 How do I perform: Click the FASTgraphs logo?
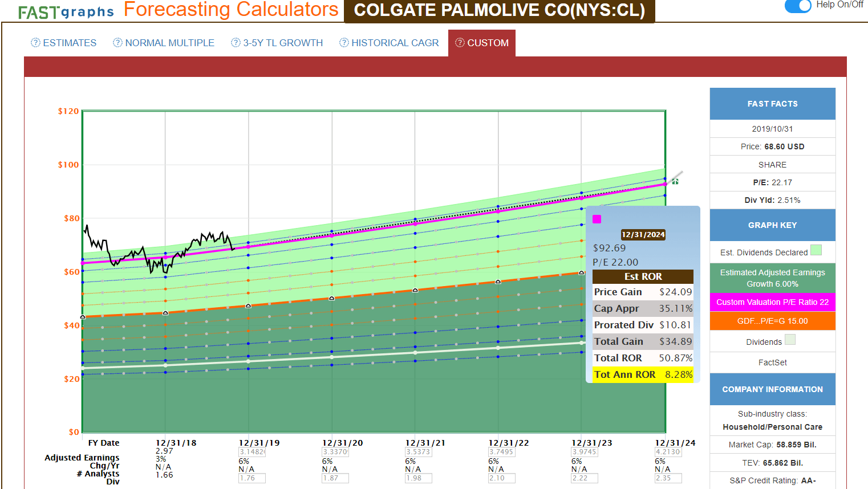(x=66, y=11)
